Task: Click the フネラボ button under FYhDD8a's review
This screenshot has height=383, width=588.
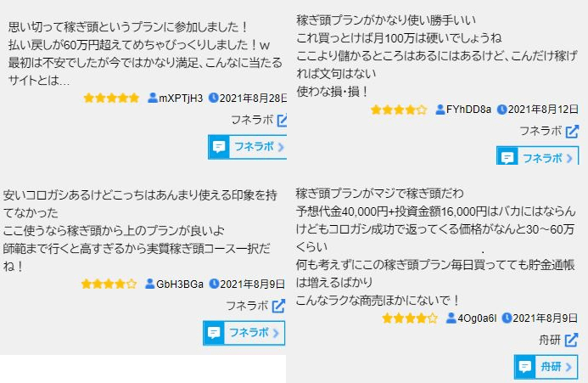Action: [537, 157]
